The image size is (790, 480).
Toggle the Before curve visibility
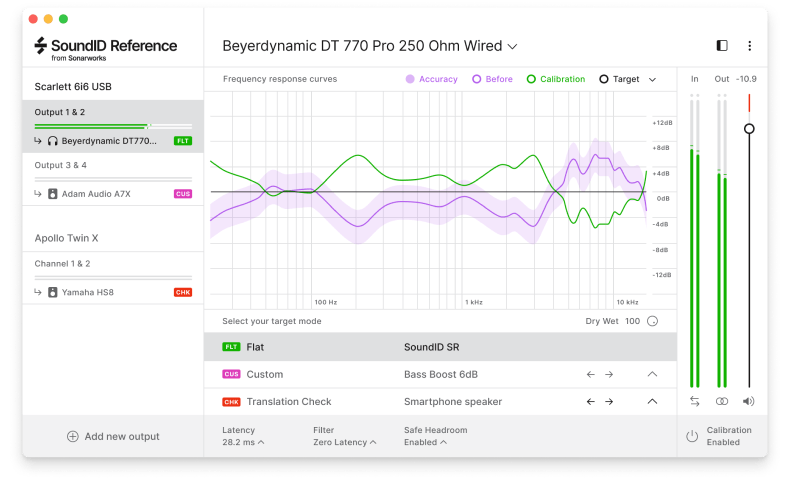[x=492, y=79]
